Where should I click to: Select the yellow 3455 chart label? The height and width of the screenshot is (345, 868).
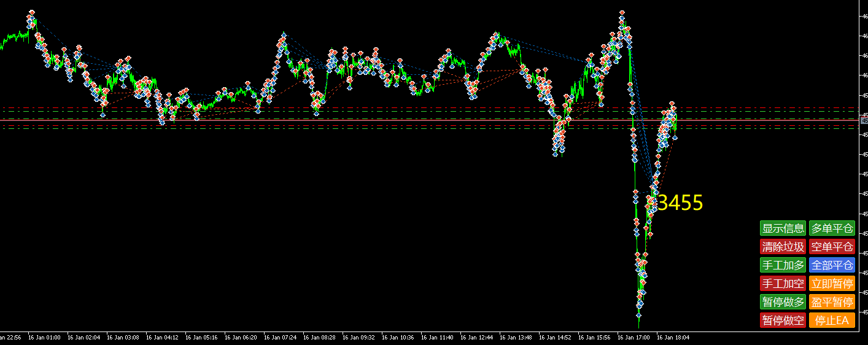pyautogui.click(x=680, y=203)
